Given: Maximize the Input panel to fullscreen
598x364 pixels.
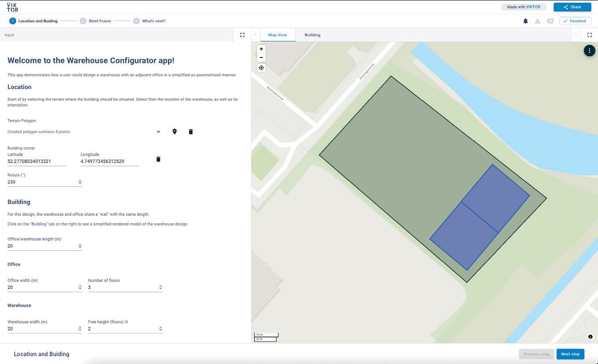Looking at the screenshot, I should pos(243,35).
